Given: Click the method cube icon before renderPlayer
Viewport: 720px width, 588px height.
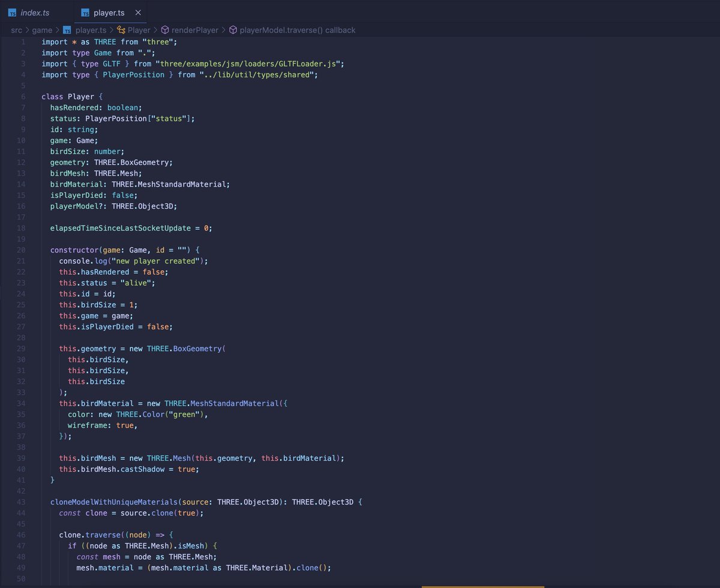Looking at the screenshot, I should tap(164, 30).
